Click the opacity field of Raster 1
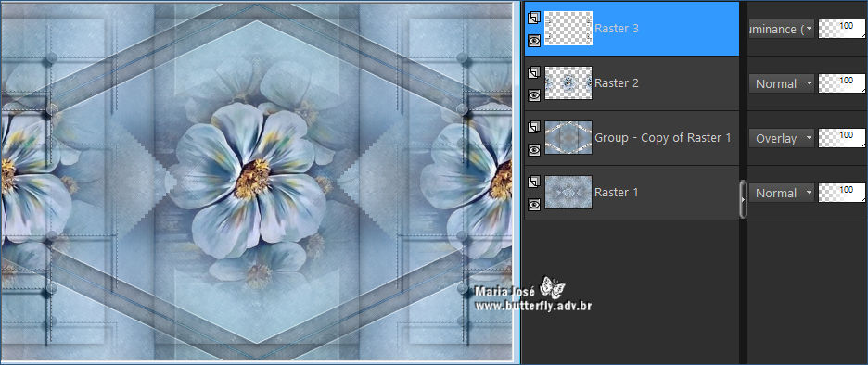This screenshot has height=365, width=868. pyautogui.click(x=842, y=193)
